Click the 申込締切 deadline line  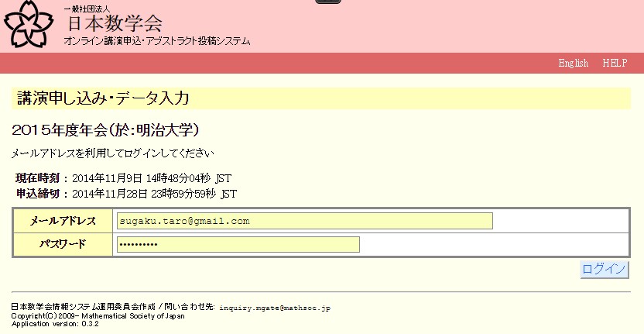pyautogui.click(x=125, y=194)
